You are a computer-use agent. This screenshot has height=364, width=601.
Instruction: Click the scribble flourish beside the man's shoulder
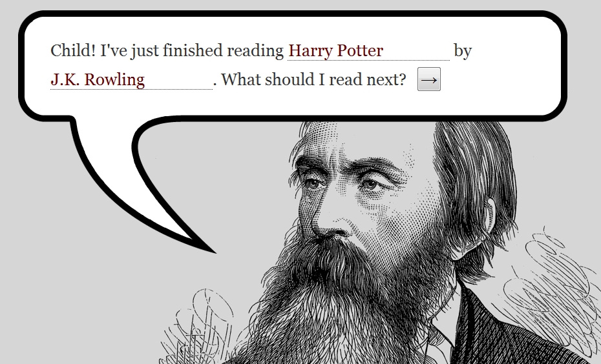[x=552, y=287]
